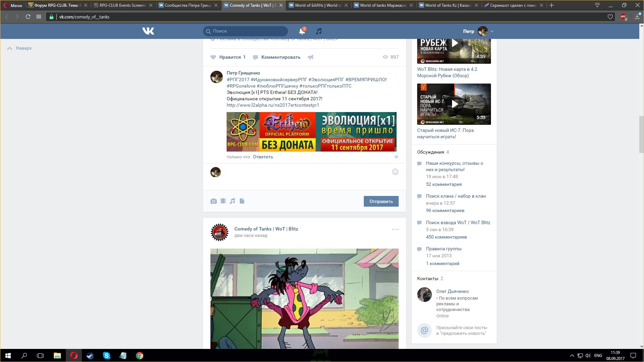Screen dimensions: 644x362
Task: Open the Windows action center icon
Action: pyautogui.click(x=633, y=356)
